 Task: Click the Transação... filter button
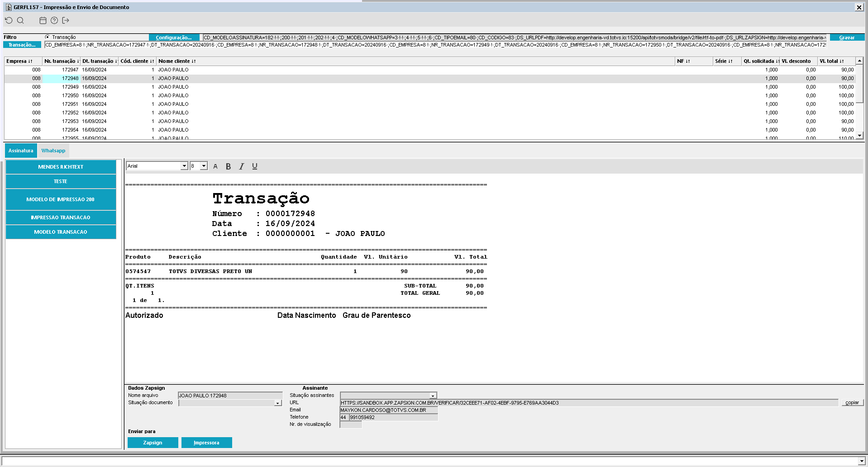pos(22,45)
